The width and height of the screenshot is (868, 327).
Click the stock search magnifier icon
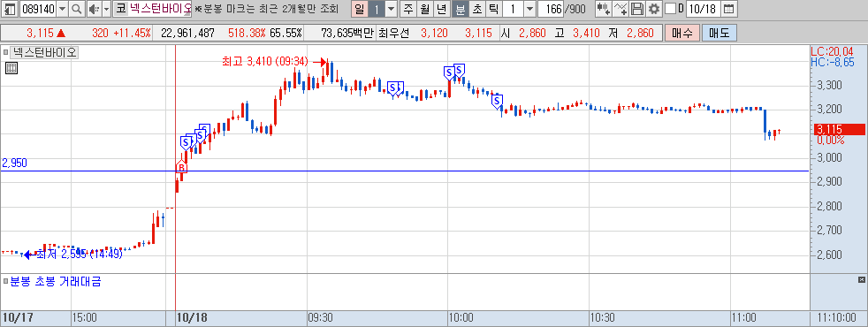pyautogui.click(x=77, y=9)
